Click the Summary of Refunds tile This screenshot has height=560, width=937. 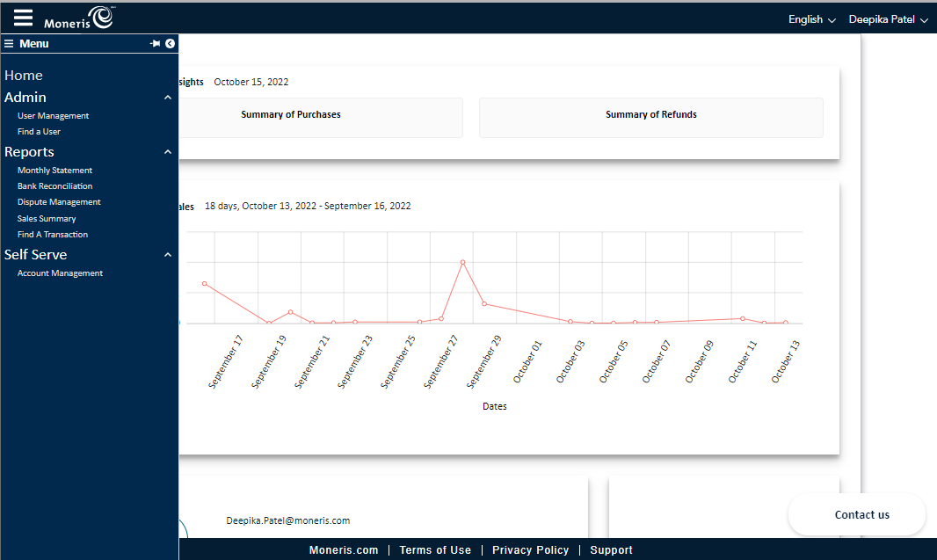[650, 115]
